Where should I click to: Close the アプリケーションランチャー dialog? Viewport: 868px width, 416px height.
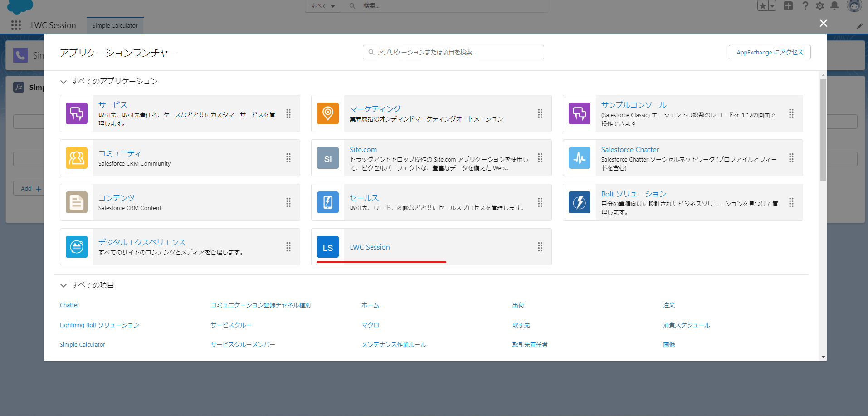[824, 23]
